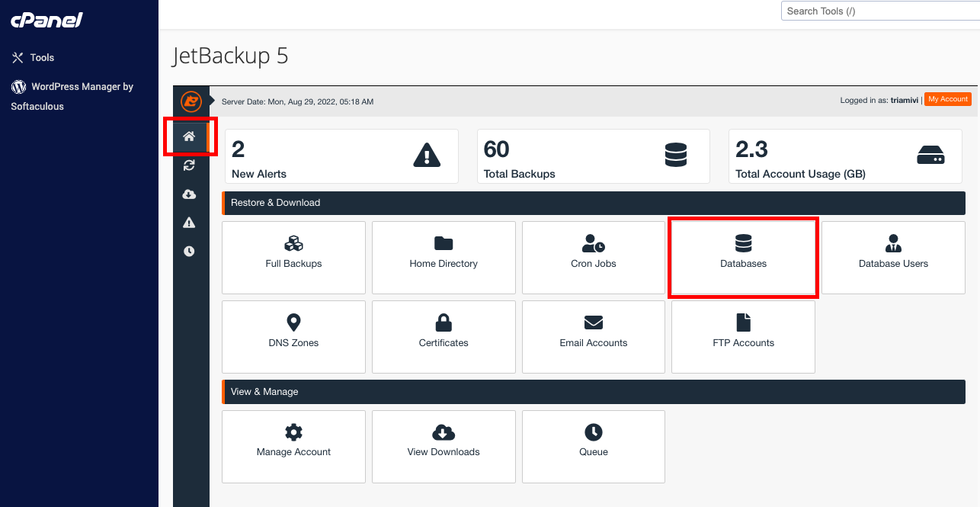Open the cloud download sidebar icon
The height and width of the screenshot is (507, 980).
[x=189, y=194]
